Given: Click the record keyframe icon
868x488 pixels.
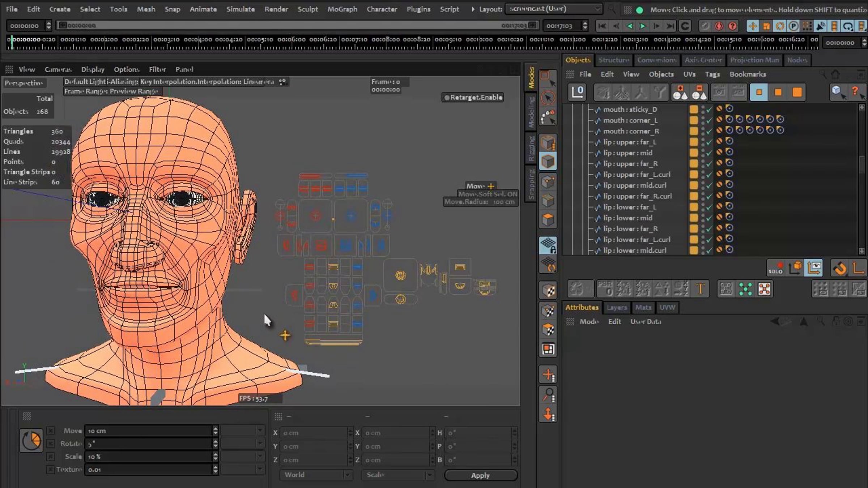Looking at the screenshot, I should pos(719,26).
